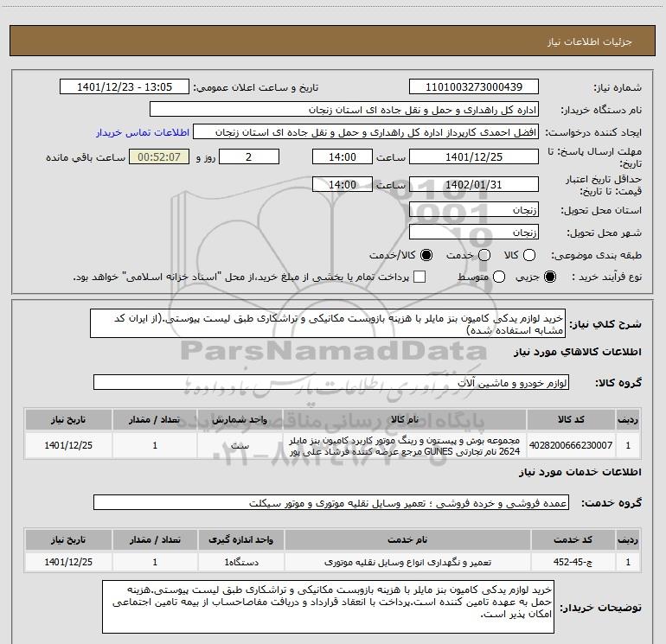Click the نام کالا column header

pos(405,419)
